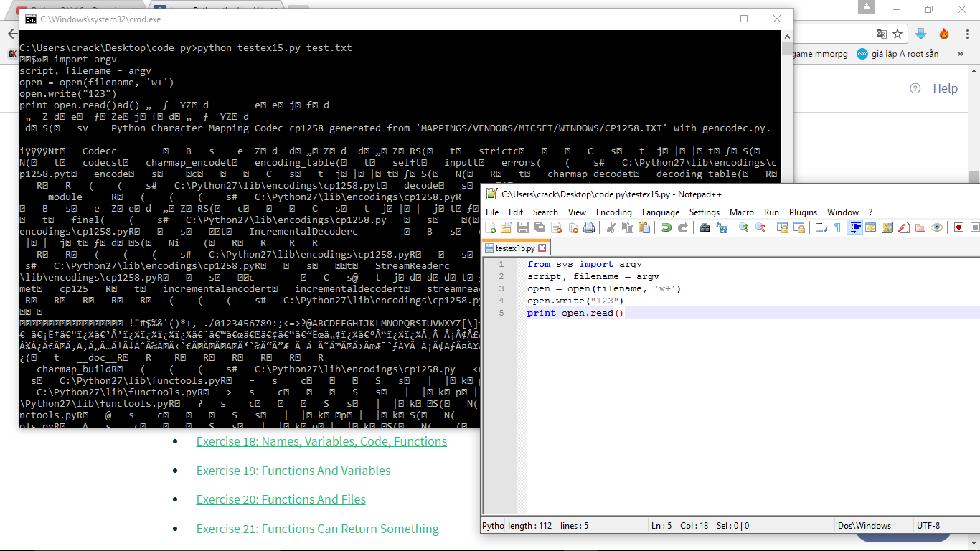Click the Save icon in Notepad++ toolbar

[523, 227]
